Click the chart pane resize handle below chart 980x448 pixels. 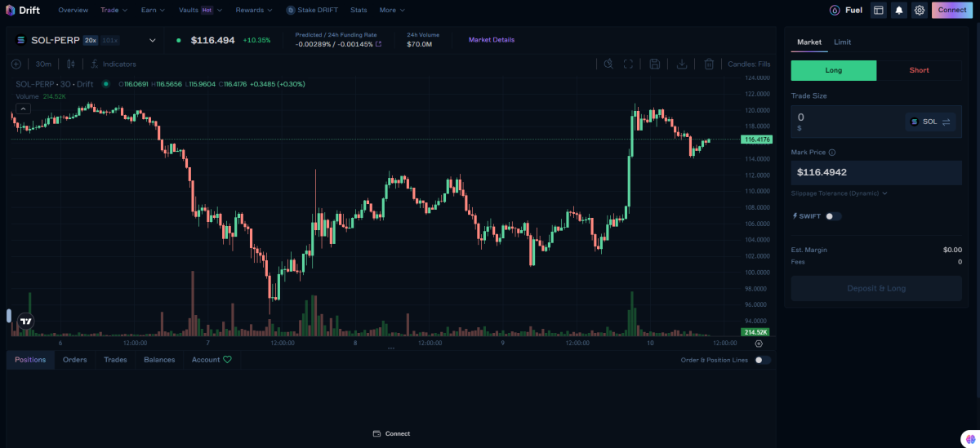pyautogui.click(x=391, y=348)
